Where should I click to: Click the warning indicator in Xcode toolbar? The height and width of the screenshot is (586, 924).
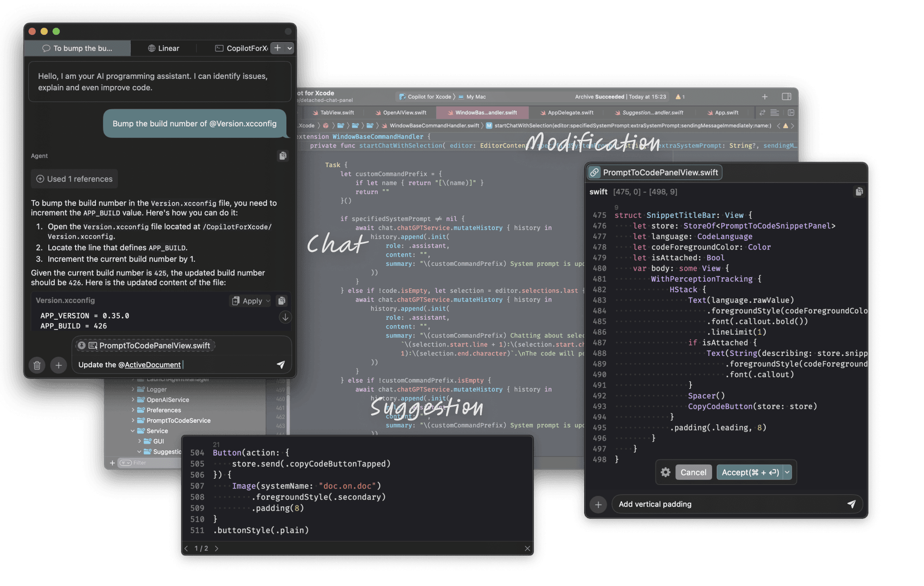pyautogui.click(x=680, y=97)
